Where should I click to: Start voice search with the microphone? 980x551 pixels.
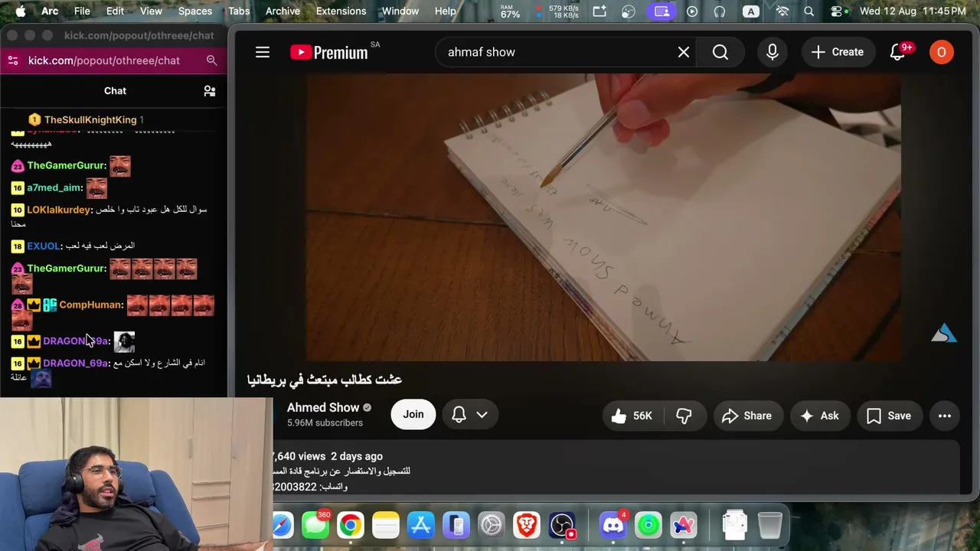pyautogui.click(x=773, y=52)
